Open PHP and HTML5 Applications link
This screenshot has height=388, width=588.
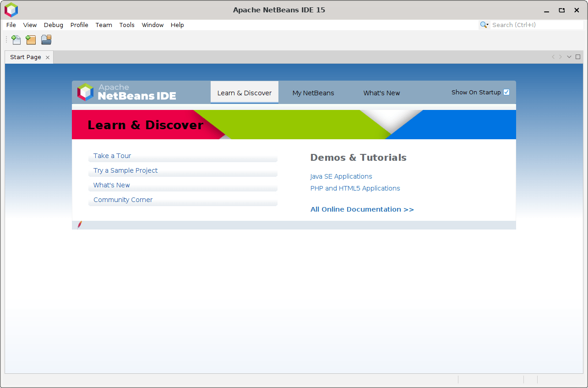(x=355, y=188)
